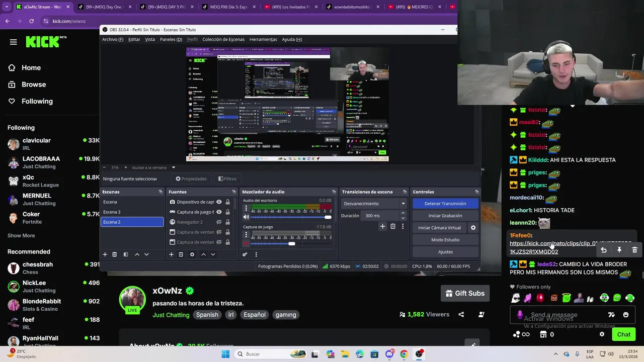Open chat settings gear icon
The height and width of the screenshot is (362, 644).
pyautogui.click(x=602, y=334)
